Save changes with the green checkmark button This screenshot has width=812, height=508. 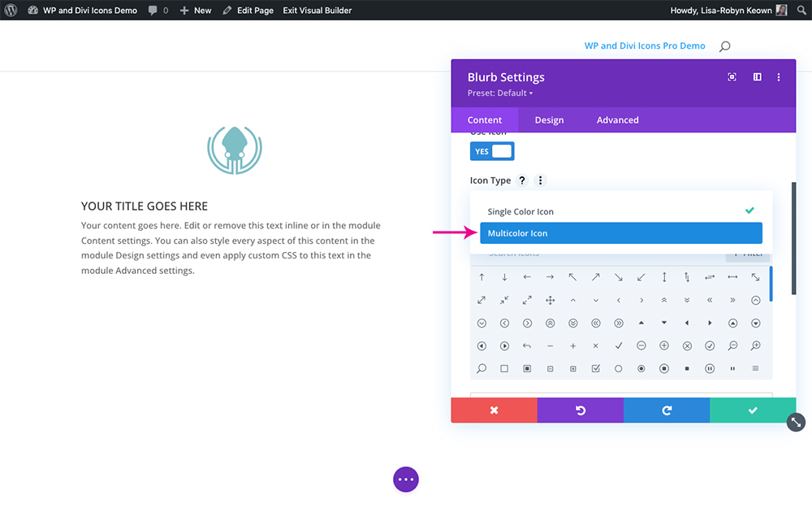[x=753, y=410]
